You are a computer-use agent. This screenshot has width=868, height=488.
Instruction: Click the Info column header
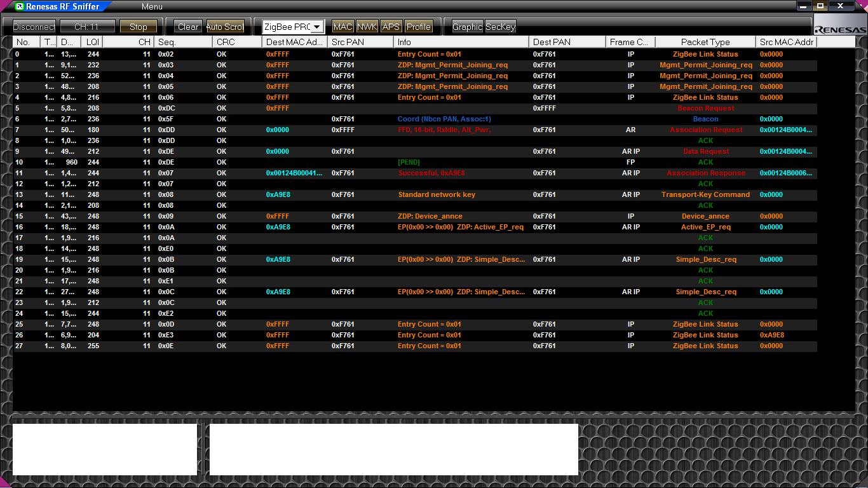(461, 42)
